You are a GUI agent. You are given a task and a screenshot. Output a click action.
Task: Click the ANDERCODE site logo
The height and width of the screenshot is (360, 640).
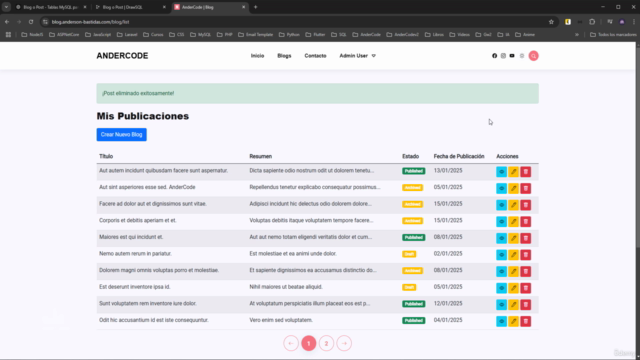click(x=122, y=56)
